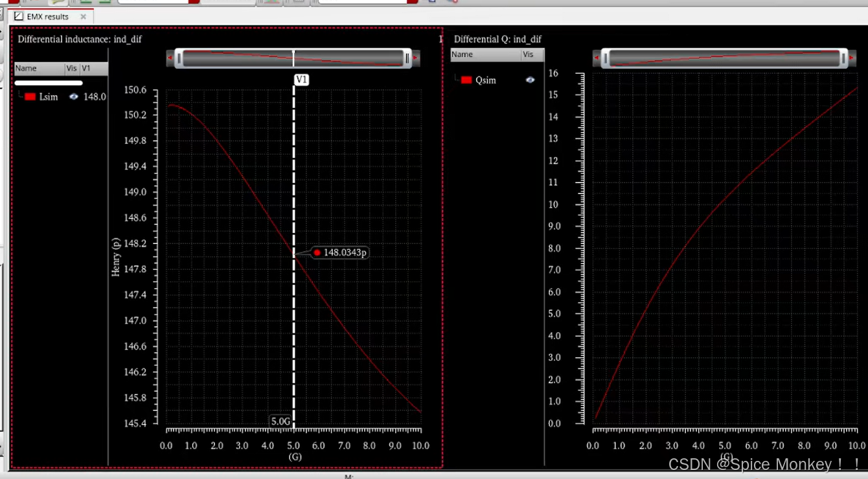Select the EMX results tab
The height and width of the screenshot is (479, 868).
pos(51,17)
